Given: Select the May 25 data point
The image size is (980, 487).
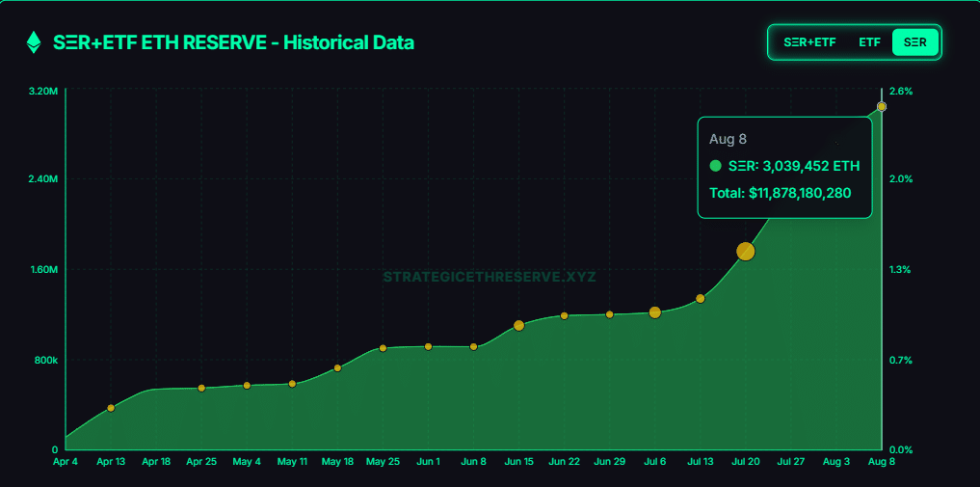Looking at the screenshot, I should [x=383, y=348].
